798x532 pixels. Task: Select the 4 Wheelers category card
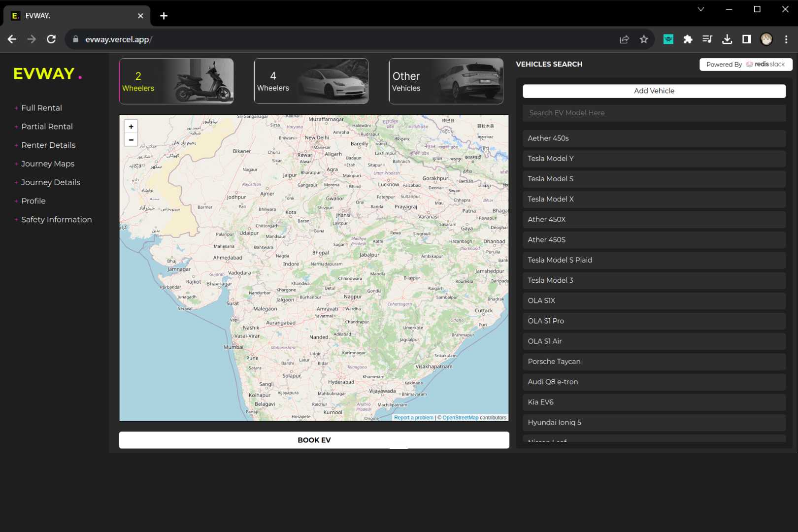tap(311, 81)
